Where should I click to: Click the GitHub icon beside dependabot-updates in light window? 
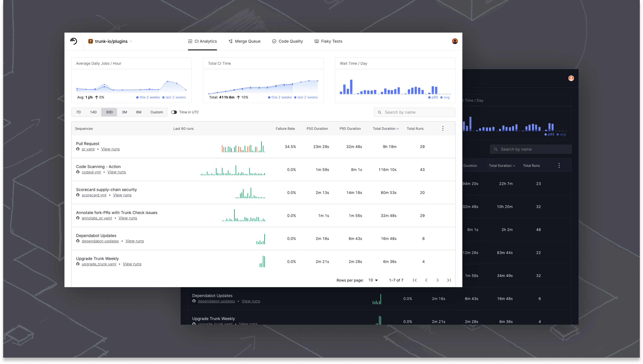click(78, 241)
